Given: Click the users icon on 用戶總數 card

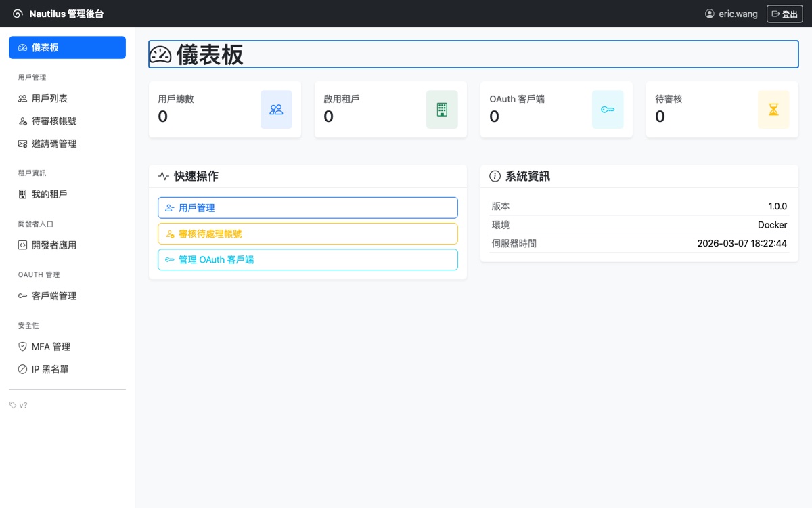Looking at the screenshot, I should 276,110.
